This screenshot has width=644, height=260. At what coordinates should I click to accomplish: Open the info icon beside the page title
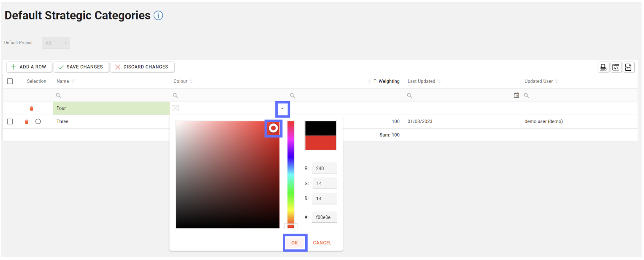[x=158, y=16]
